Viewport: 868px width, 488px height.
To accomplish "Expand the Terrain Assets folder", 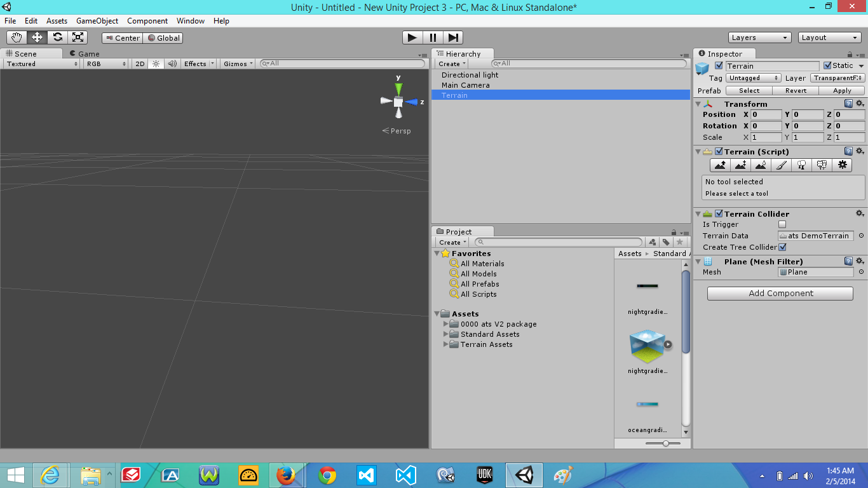I will coord(446,344).
